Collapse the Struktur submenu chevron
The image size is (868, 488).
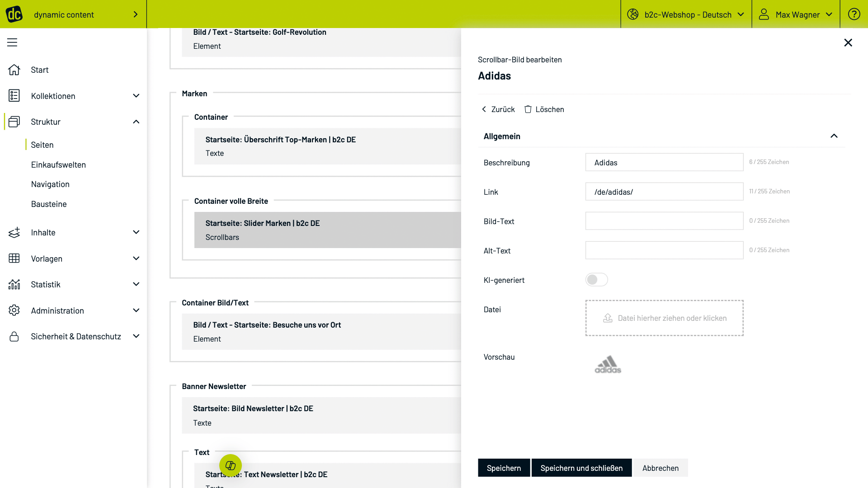tap(136, 122)
